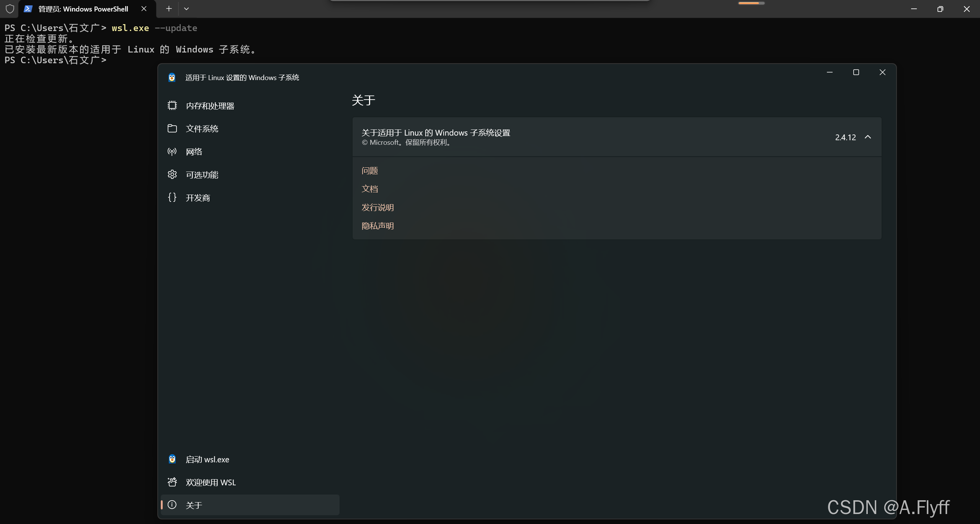Viewport: 980px width, 524px height.
Task: Open the 问题 link
Action: click(370, 171)
